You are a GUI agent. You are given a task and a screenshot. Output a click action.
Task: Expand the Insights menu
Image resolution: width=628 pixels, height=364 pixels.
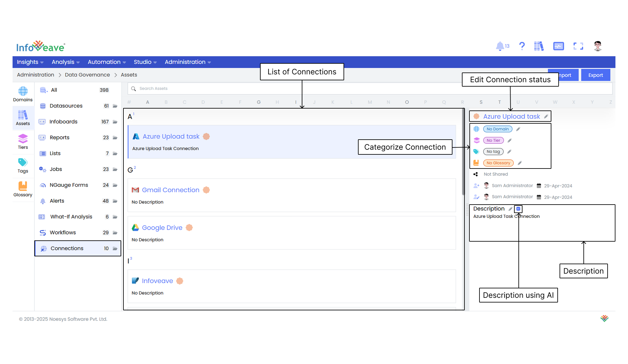[30, 62]
